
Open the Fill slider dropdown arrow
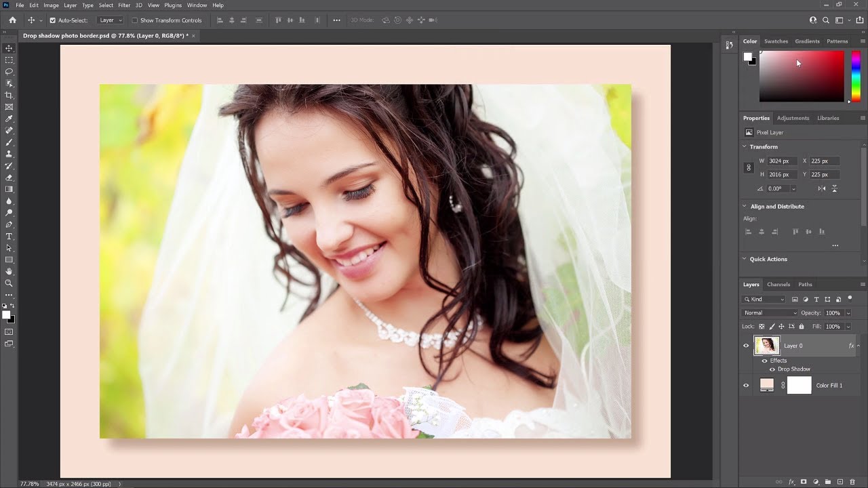pos(848,327)
